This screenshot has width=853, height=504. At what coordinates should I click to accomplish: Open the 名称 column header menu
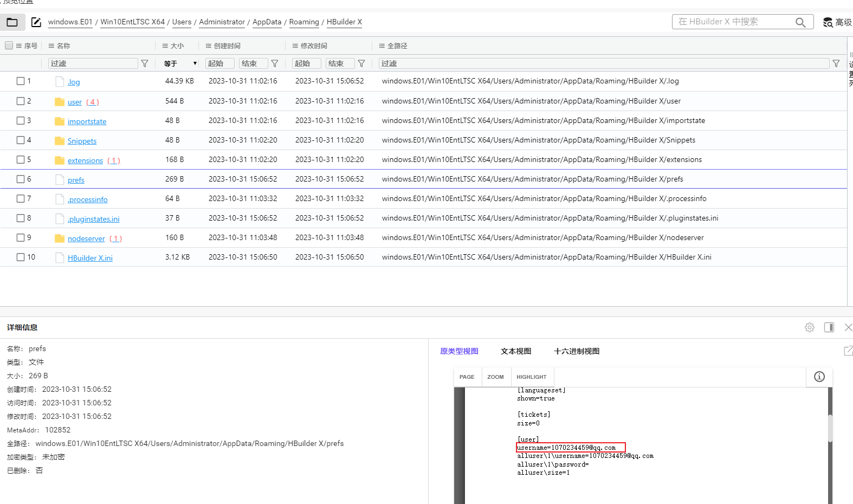(51, 46)
